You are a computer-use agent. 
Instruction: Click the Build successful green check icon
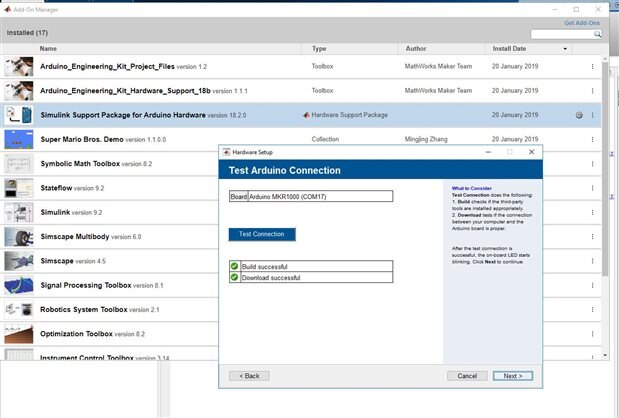click(234, 266)
